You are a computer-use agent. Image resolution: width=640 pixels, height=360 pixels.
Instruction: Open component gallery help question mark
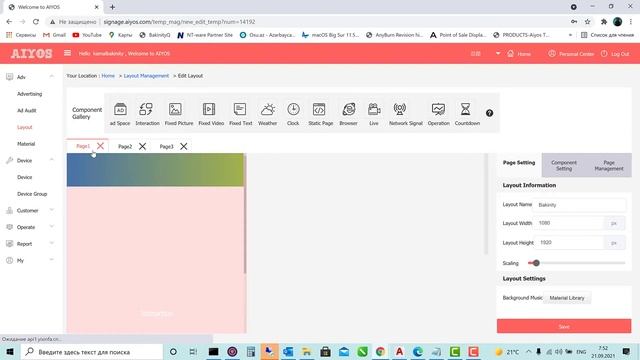pyautogui.click(x=489, y=113)
